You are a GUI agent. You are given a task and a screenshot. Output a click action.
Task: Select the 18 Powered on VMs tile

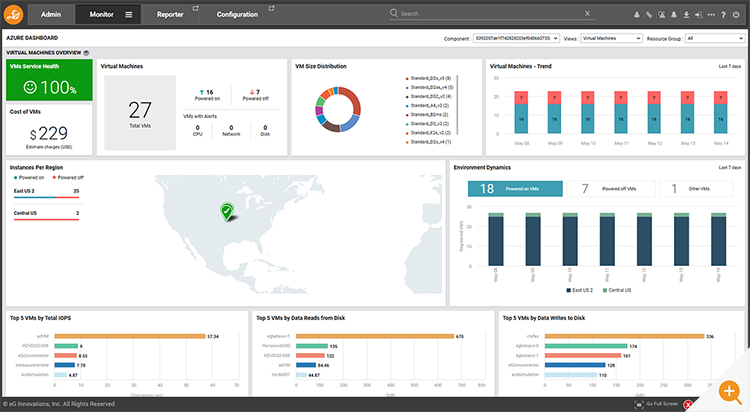pos(515,189)
